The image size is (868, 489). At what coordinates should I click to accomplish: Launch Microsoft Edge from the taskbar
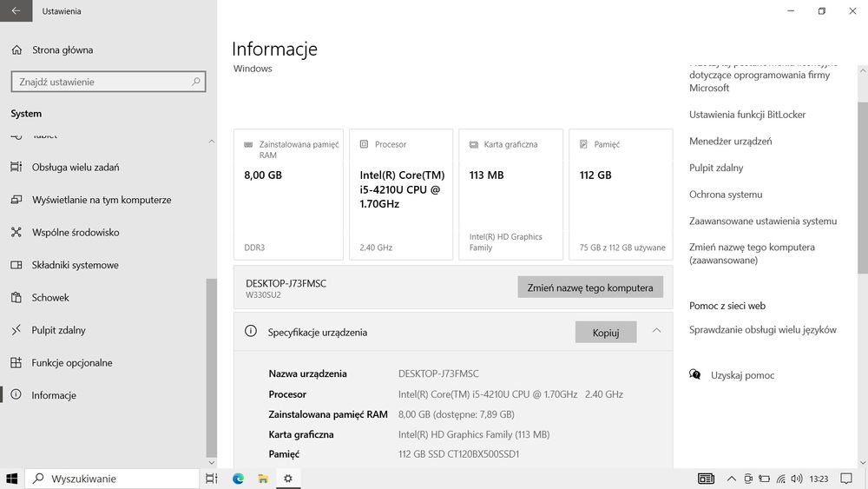[x=239, y=479]
